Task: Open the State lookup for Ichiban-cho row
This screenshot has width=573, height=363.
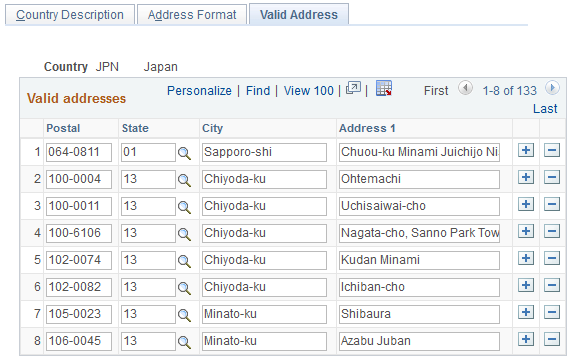Action: [x=184, y=288]
